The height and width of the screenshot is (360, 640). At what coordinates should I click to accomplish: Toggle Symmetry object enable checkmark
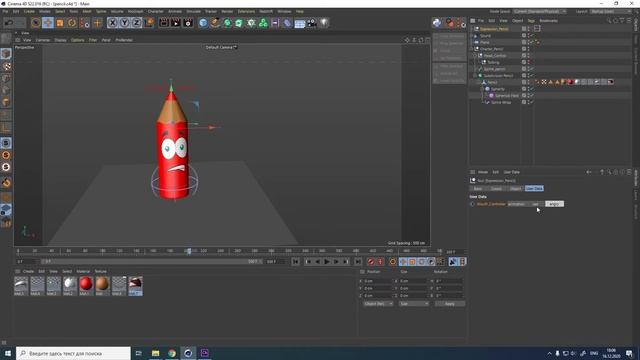click(x=532, y=89)
